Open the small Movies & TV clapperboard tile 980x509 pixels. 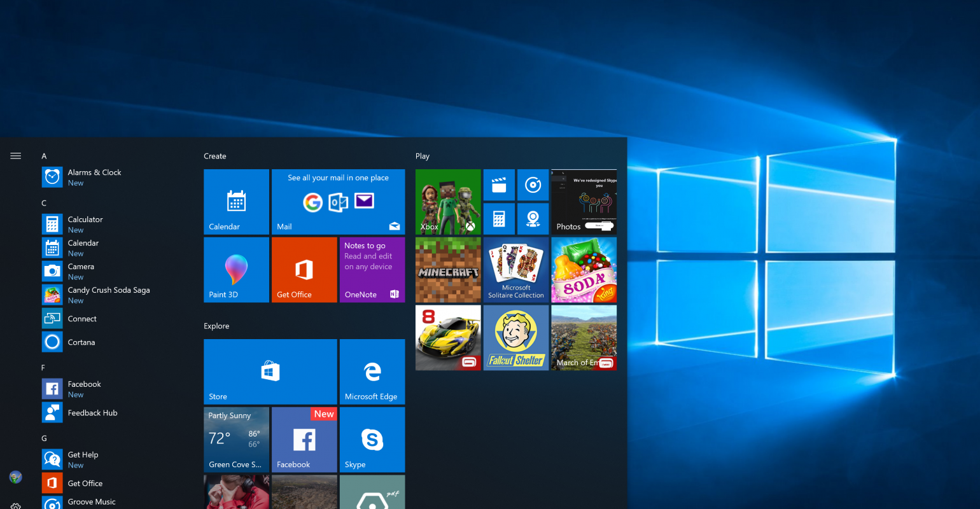coord(500,185)
